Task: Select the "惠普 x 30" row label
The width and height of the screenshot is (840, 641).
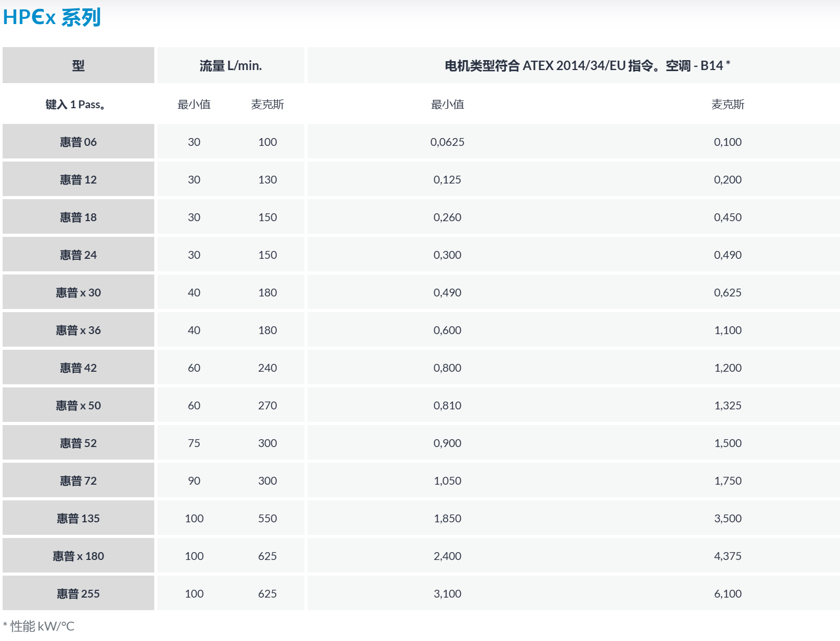Action: pos(78,292)
